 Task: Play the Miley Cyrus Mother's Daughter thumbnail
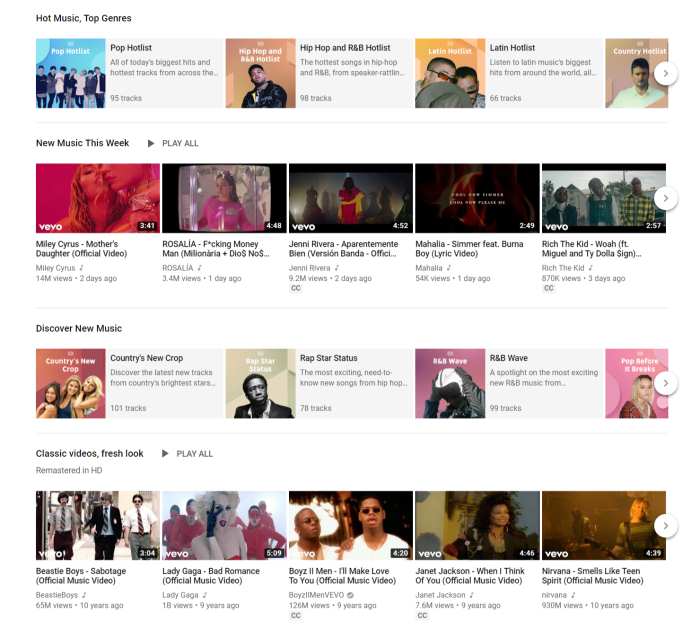pyautogui.click(x=98, y=198)
